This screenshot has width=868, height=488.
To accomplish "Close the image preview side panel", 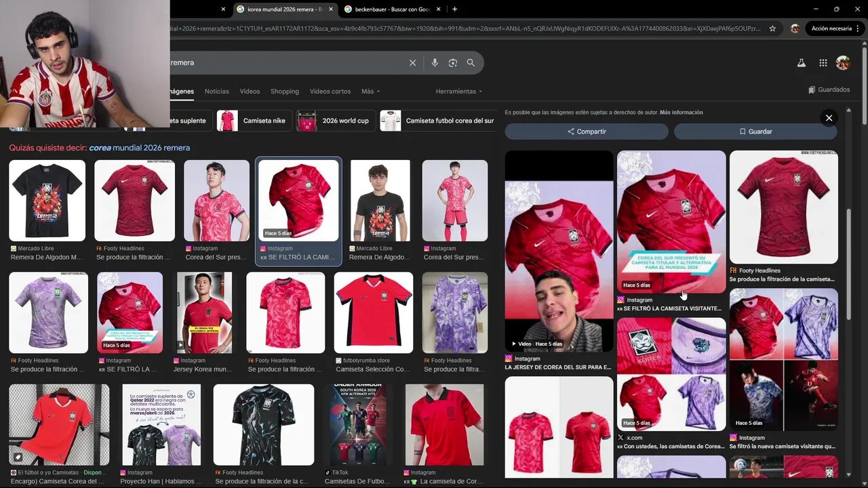I will point(829,118).
